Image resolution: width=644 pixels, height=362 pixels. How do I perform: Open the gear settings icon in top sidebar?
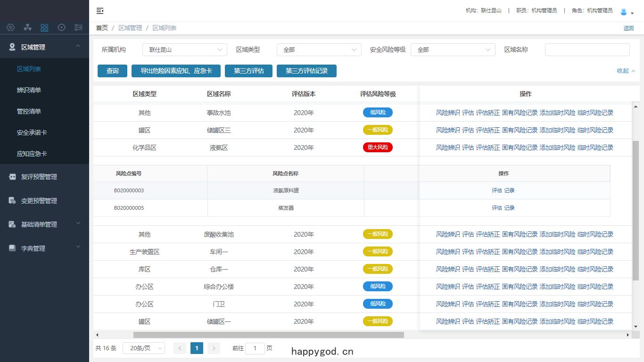pos(10,27)
